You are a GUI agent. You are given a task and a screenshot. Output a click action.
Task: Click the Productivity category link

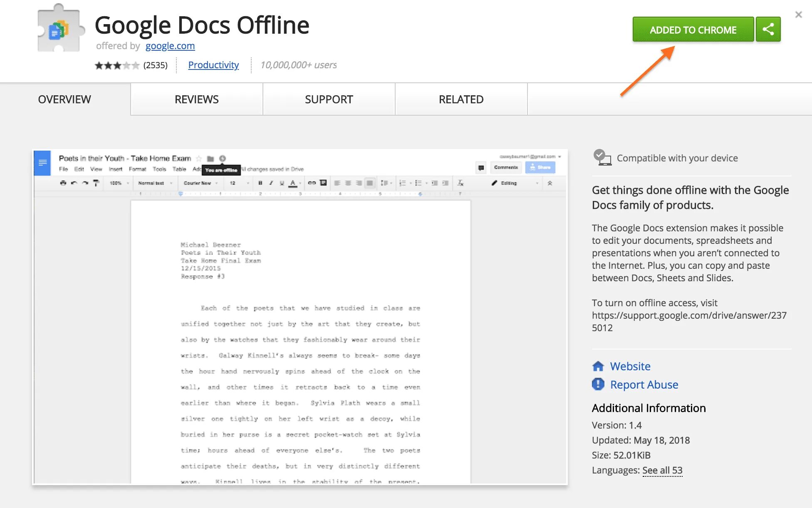(213, 64)
